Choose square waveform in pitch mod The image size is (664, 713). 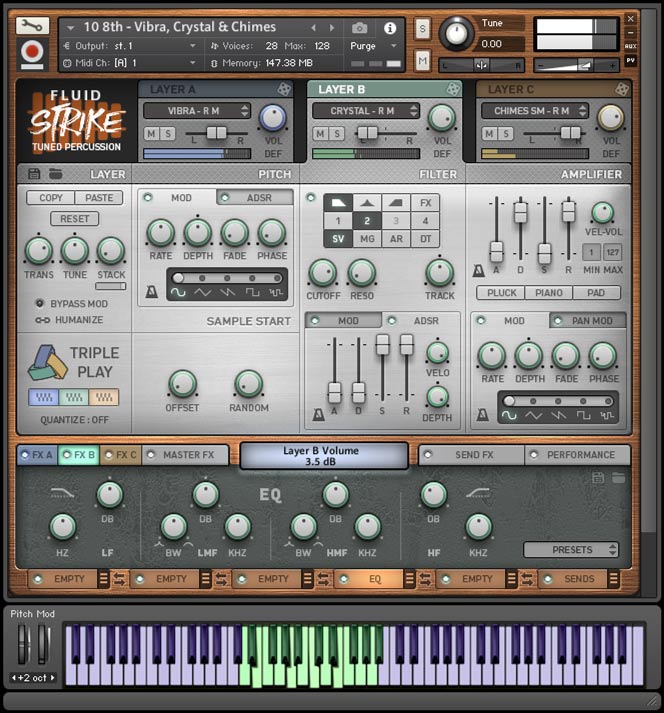(x=252, y=292)
